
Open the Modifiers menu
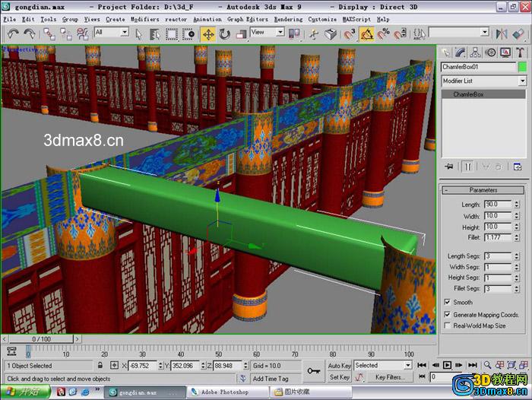coord(144,19)
